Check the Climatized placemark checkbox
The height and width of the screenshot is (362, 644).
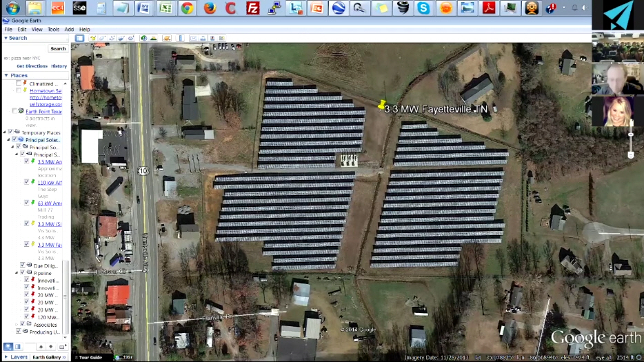pyautogui.click(x=19, y=83)
